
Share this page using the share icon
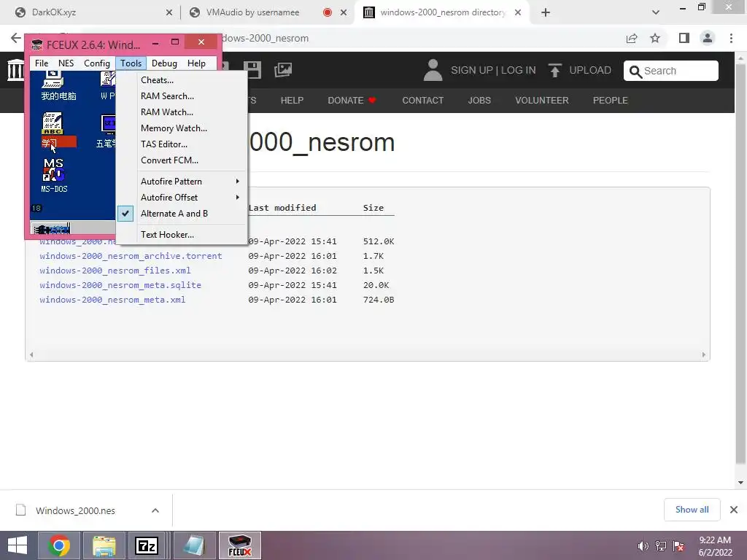point(632,39)
